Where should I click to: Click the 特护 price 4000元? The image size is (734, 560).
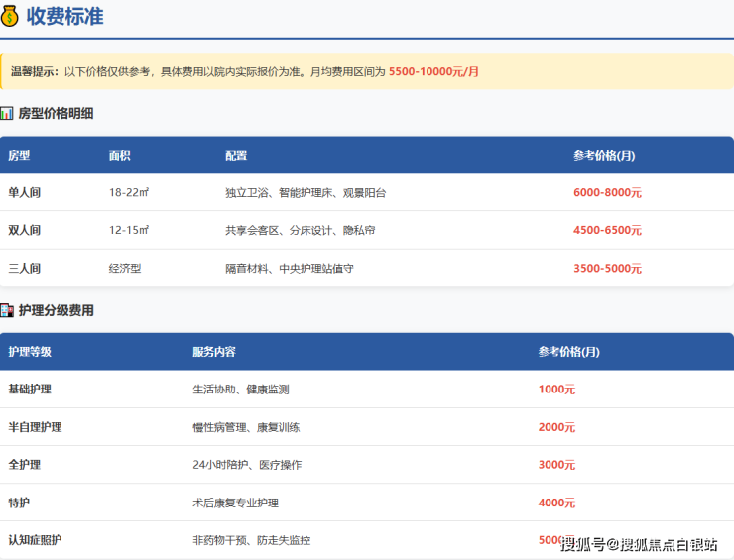point(556,503)
